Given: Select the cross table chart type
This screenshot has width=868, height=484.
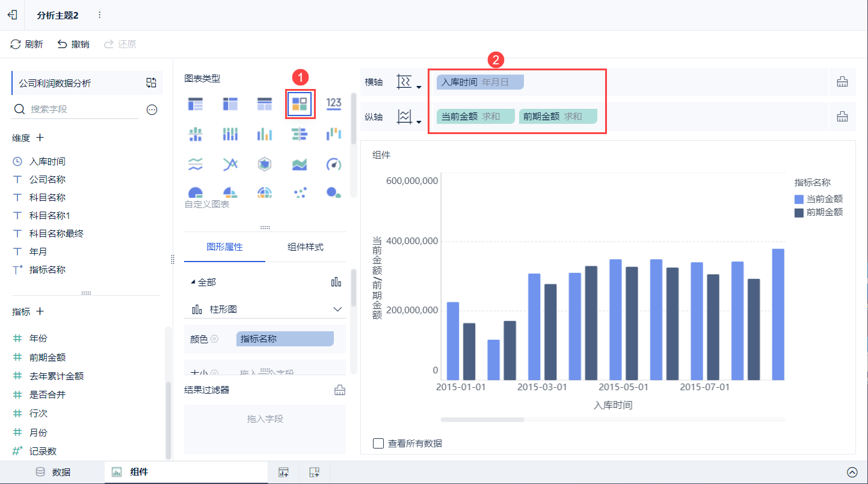Looking at the screenshot, I should point(230,103).
